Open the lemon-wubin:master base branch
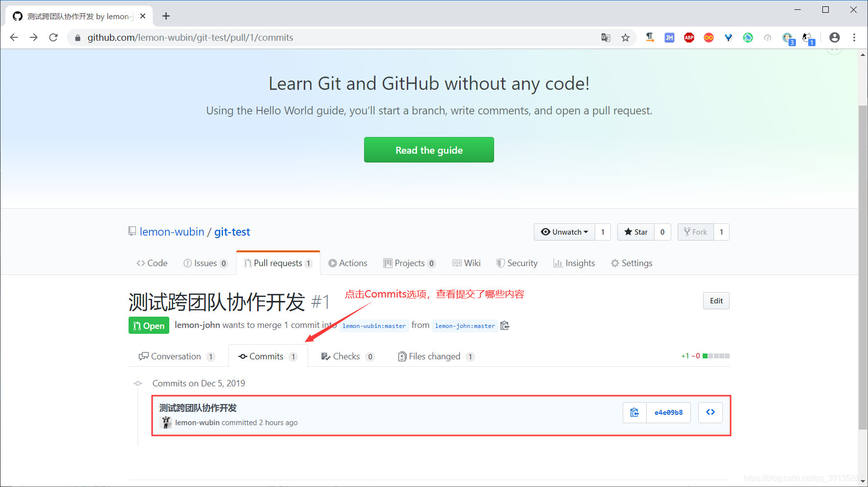This screenshot has height=487, width=868. [374, 326]
